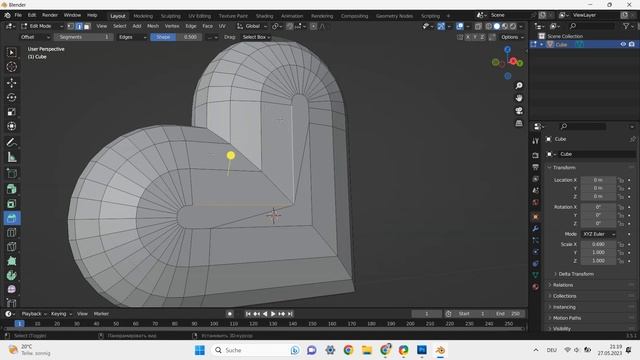Switch to the Sculpting workspace tab

point(171,16)
